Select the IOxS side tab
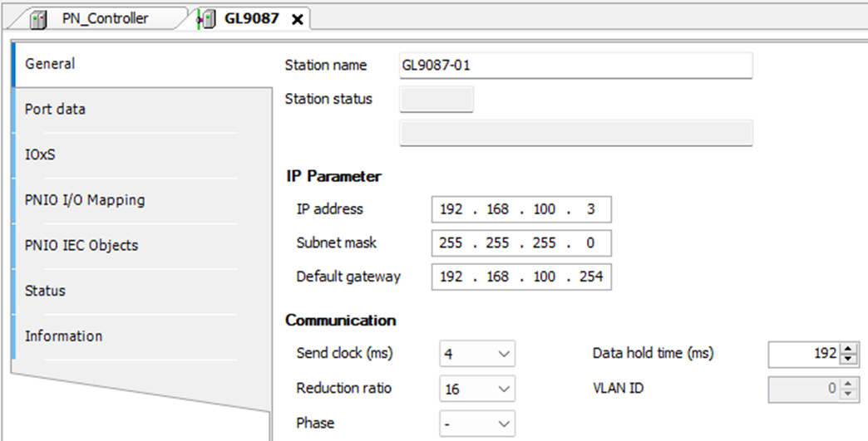 tap(40, 154)
